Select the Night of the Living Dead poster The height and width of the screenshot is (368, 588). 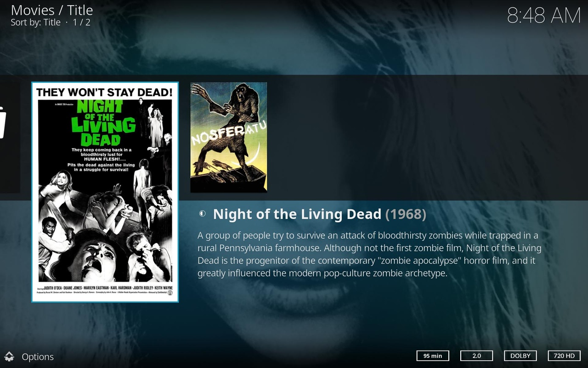click(x=105, y=192)
